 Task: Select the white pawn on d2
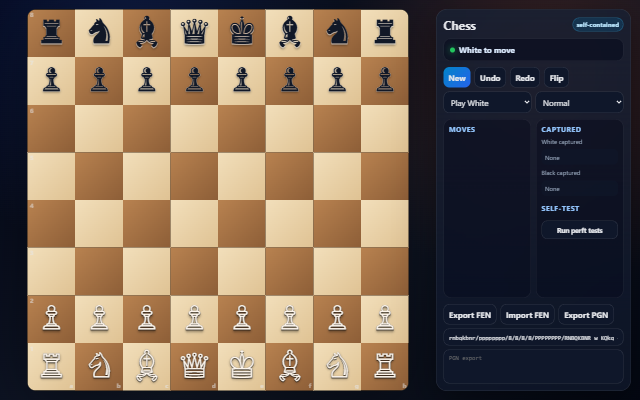pyautogui.click(x=194, y=319)
